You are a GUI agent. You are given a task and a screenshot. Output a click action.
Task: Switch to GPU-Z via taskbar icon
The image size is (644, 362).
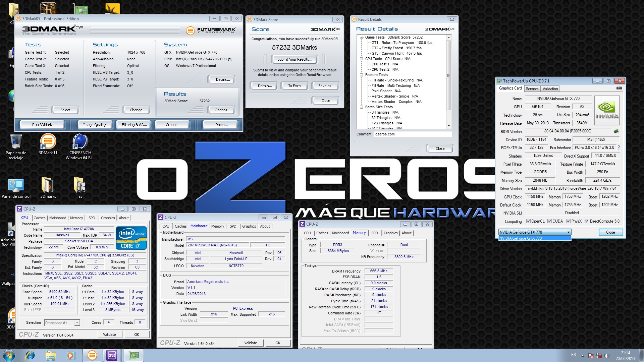pos(134,355)
